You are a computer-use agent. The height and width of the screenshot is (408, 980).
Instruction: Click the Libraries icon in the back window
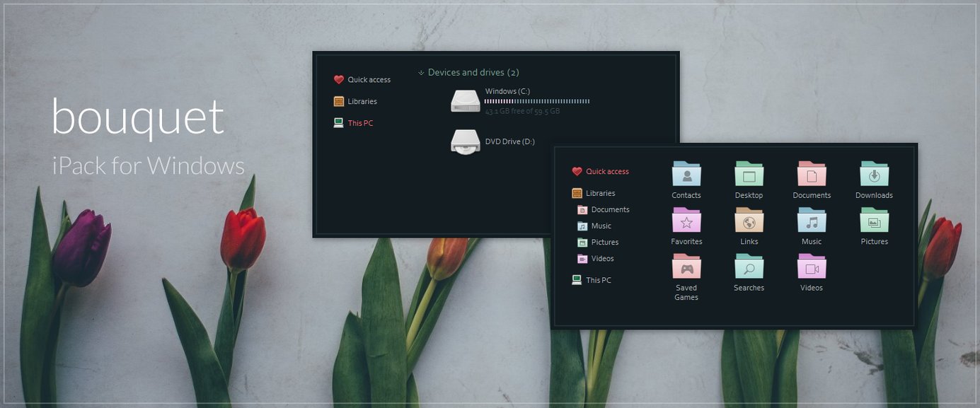[x=338, y=101]
